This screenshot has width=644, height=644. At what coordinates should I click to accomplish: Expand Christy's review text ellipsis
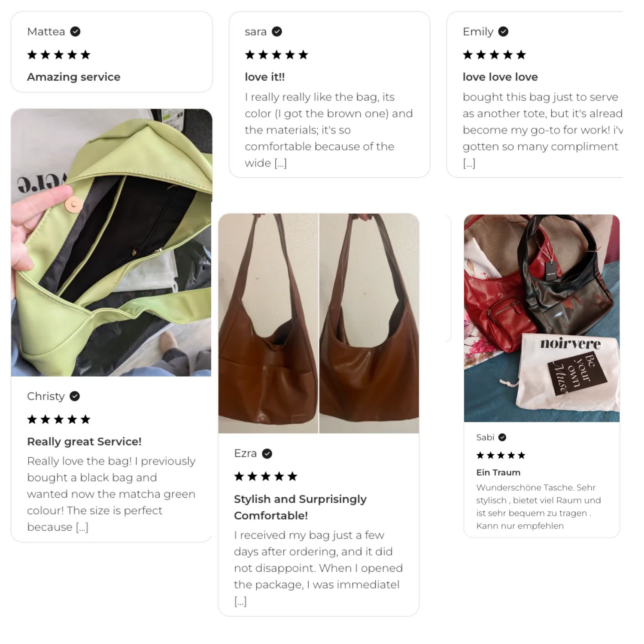point(82,527)
